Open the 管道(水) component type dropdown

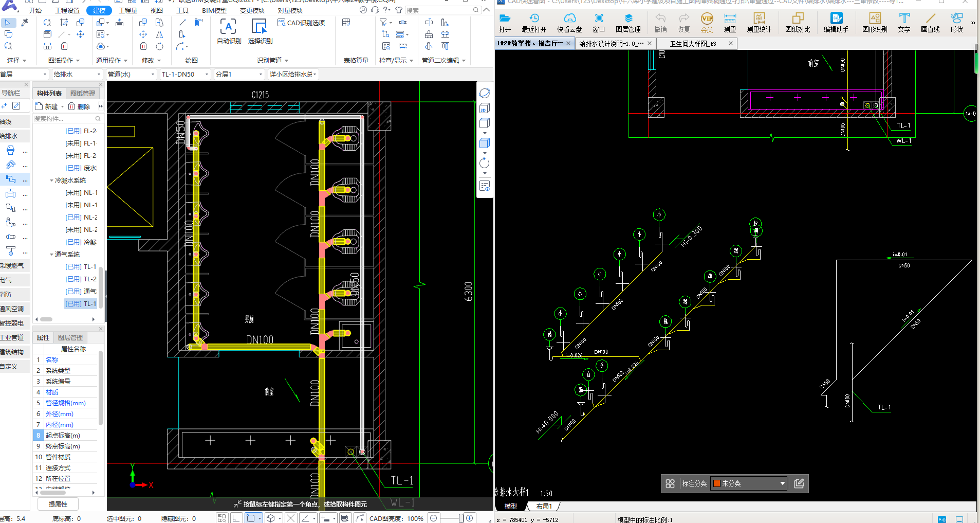click(x=131, y=74)
